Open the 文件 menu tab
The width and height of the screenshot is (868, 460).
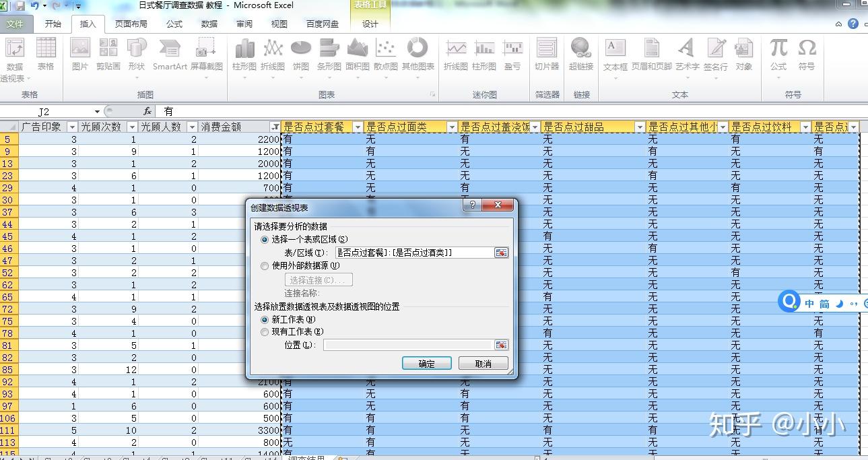16,24
